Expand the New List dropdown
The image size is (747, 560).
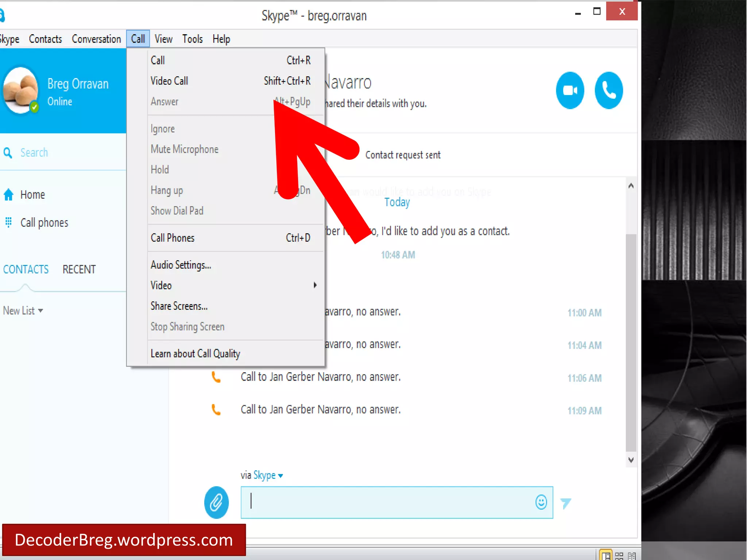[23, 311]
